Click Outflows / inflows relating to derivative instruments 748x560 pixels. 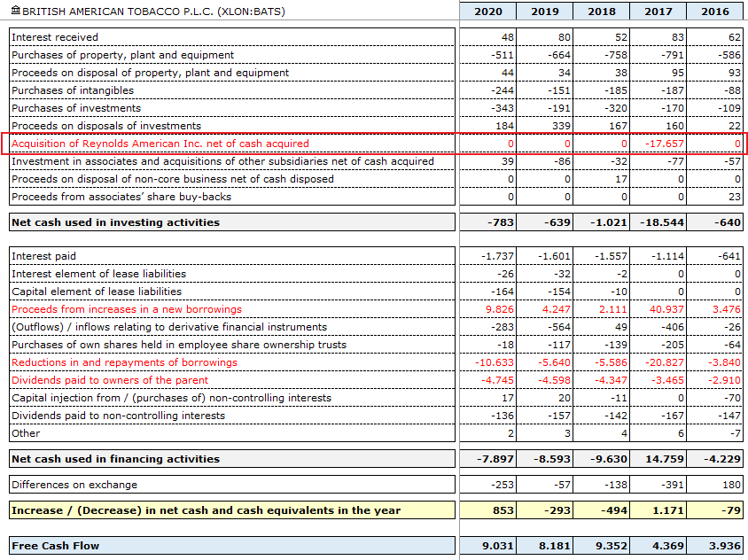tap(169, 327)
